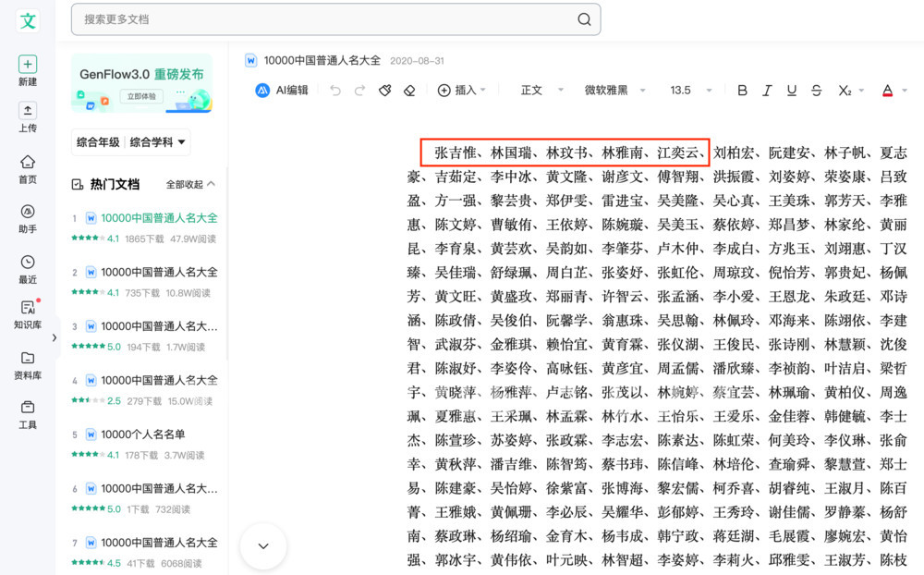Toggle italic formatting

(767, 91)
